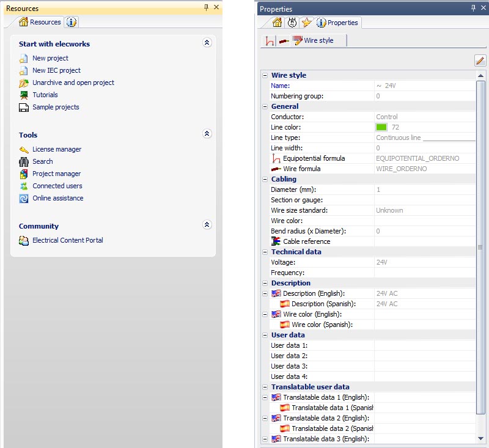Click the Equipotential formula row icon
This screenshot has height=448, width=489.
pyautogui.click(x=276, y=158)
